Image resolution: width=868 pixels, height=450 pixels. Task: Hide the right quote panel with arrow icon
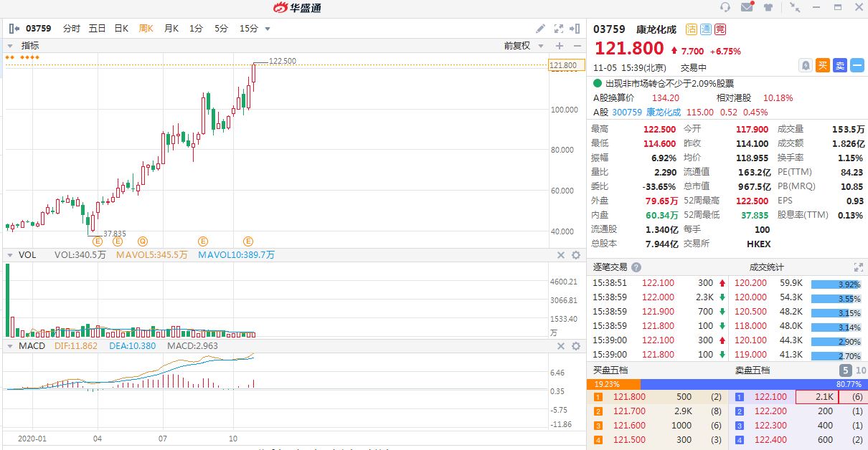[575, 29]
